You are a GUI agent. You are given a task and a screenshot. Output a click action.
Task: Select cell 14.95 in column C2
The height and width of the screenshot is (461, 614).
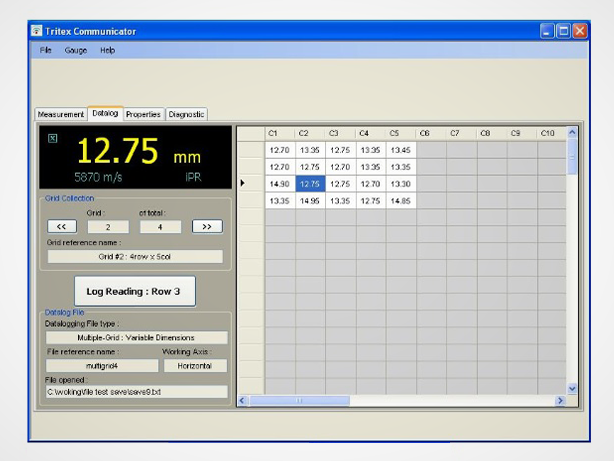(x=310, y=201)
